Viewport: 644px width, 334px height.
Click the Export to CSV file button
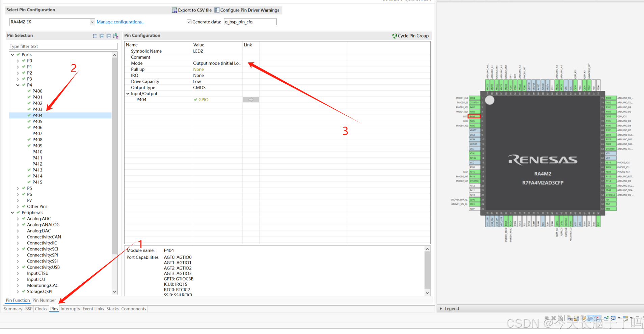(192, 10)
